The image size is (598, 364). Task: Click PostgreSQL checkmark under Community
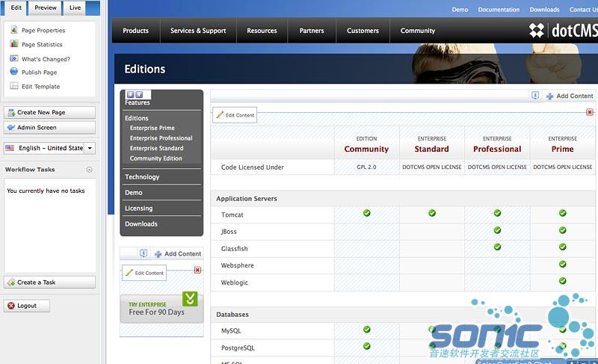tap(366, 346)
